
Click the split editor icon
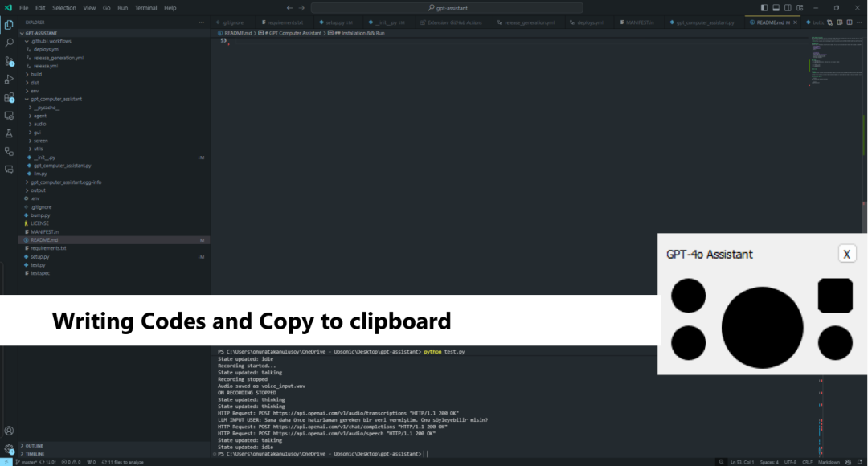coord(850,22)
